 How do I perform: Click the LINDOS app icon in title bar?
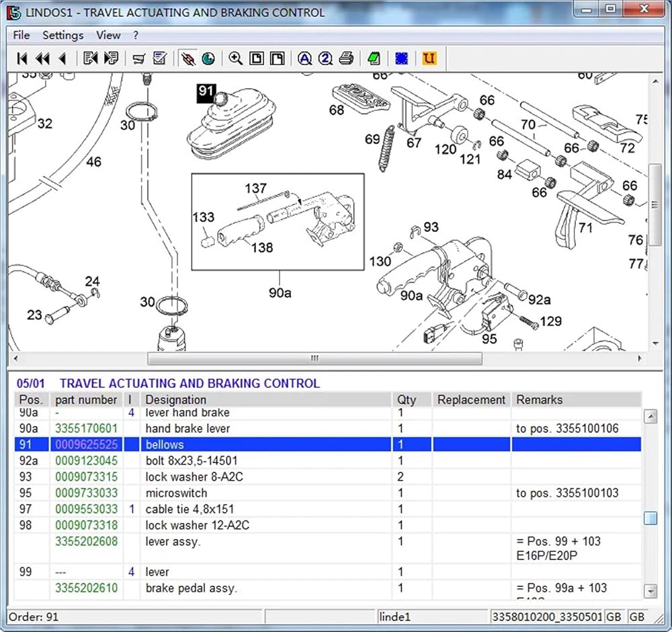(x=13, y=12)
